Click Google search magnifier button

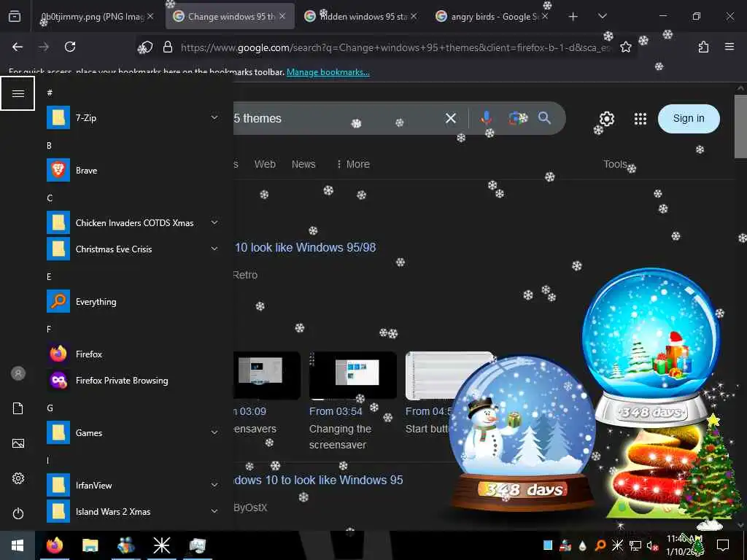click(544, 117)
